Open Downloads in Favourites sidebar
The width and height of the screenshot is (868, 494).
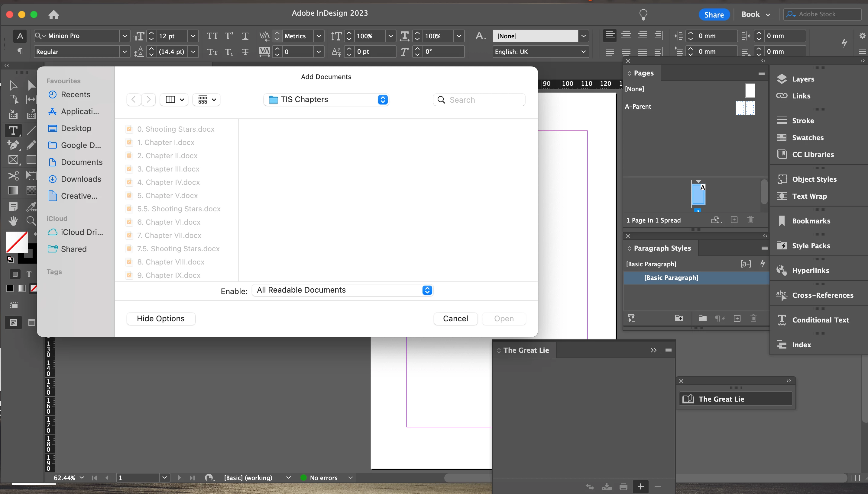[x=81, y=179]
